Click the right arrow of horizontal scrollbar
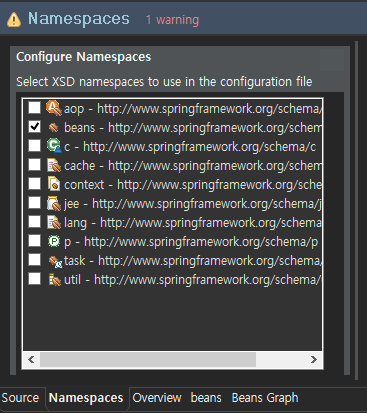The image size is (367, 413). pyautogui.click(x=314, y=360)
